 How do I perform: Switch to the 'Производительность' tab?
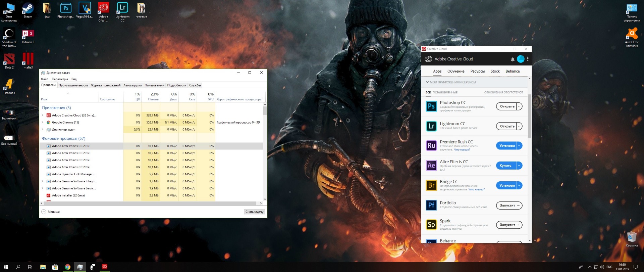click(x=73, y=85)
